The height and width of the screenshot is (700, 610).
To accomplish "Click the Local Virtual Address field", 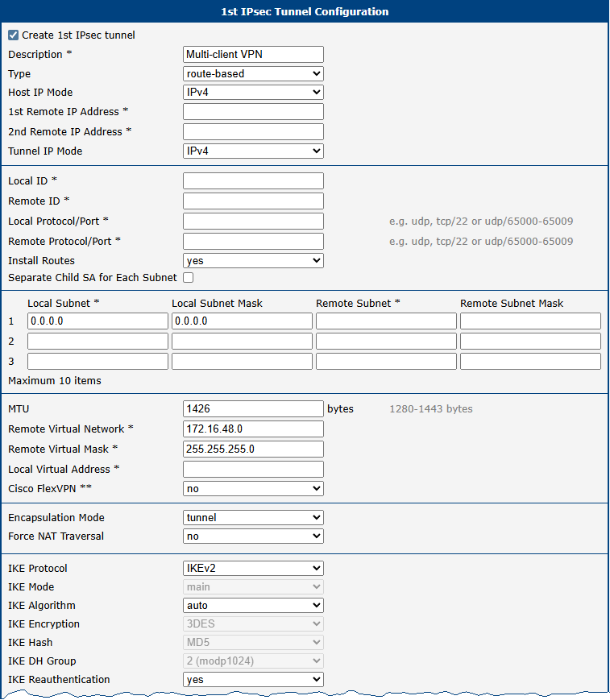I will pyautogui.click(x=253, y=469).
